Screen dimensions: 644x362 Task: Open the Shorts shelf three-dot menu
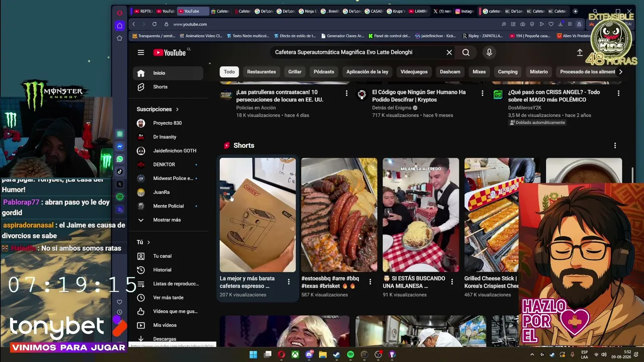pos(615,145)
